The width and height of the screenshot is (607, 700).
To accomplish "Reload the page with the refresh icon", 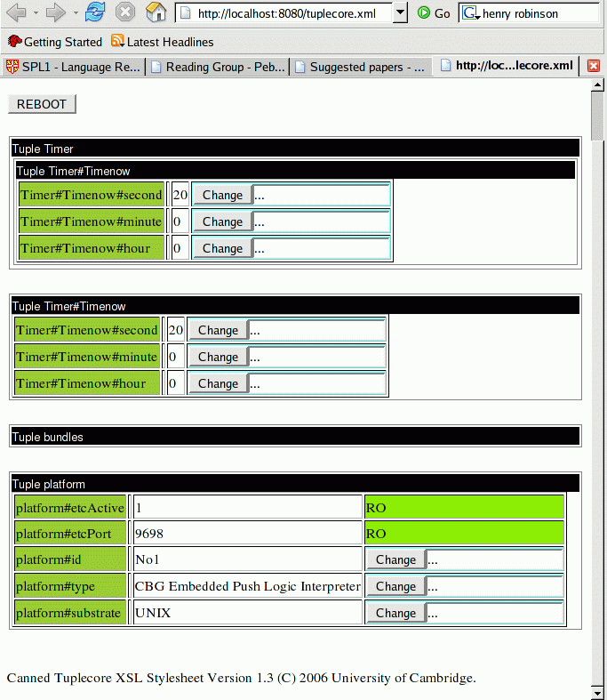I will [x=95, y=12].
